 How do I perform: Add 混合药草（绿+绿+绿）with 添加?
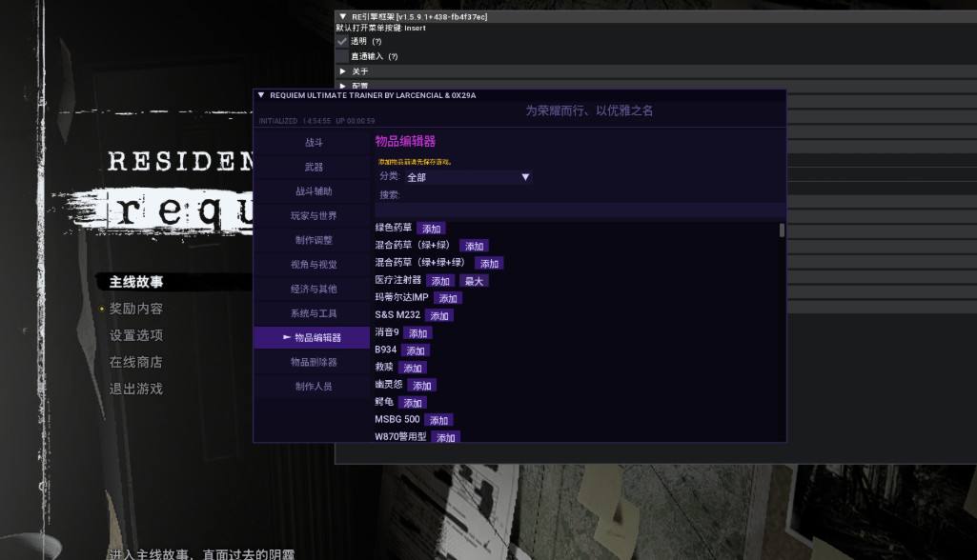pyautogui.click(x=489, y=264)
